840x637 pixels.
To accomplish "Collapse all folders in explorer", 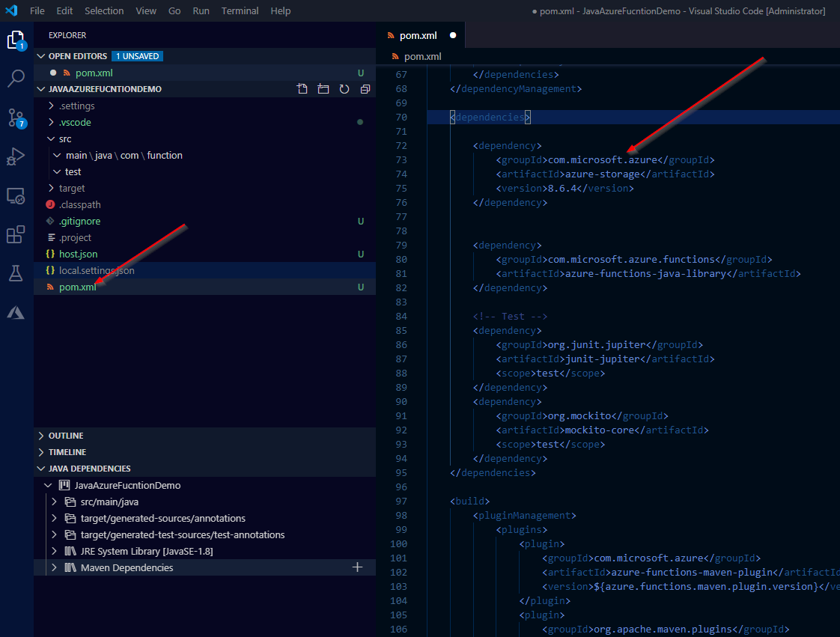I will [365, 89].
